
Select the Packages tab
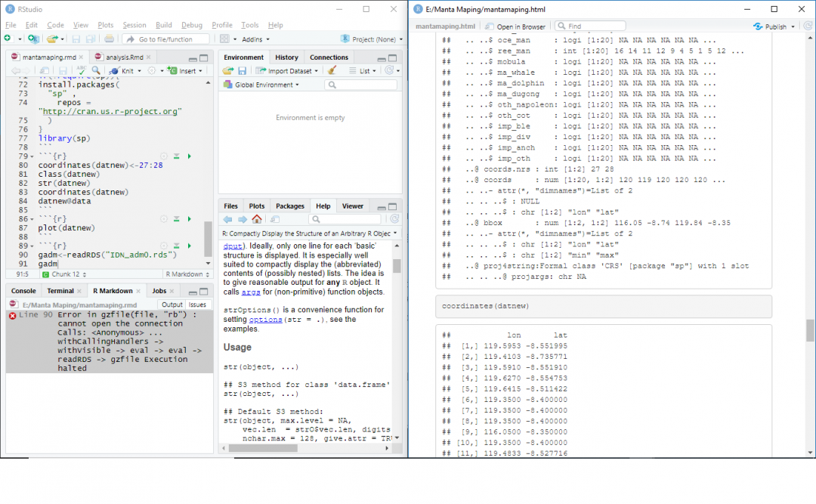point(290,206)
